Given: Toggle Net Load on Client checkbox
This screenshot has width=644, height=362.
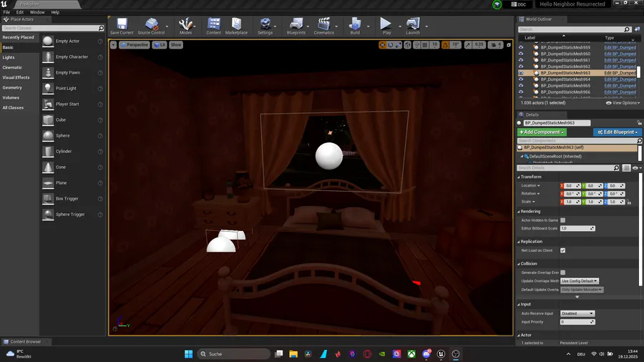Looking at the screenshot, I should tap(562, 250).
